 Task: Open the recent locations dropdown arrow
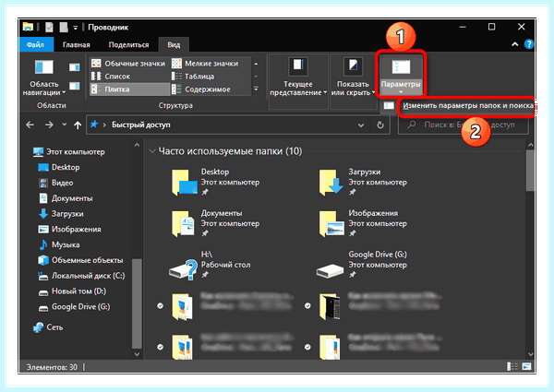65,125
